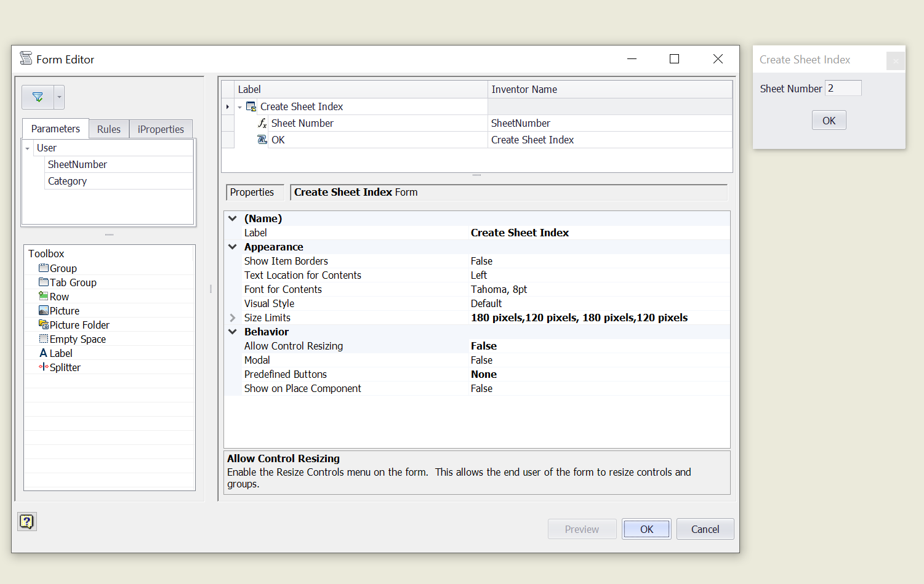Select the Row control in the Toolbox
Viewport: 924px width, 584px height.
point(59,296)
